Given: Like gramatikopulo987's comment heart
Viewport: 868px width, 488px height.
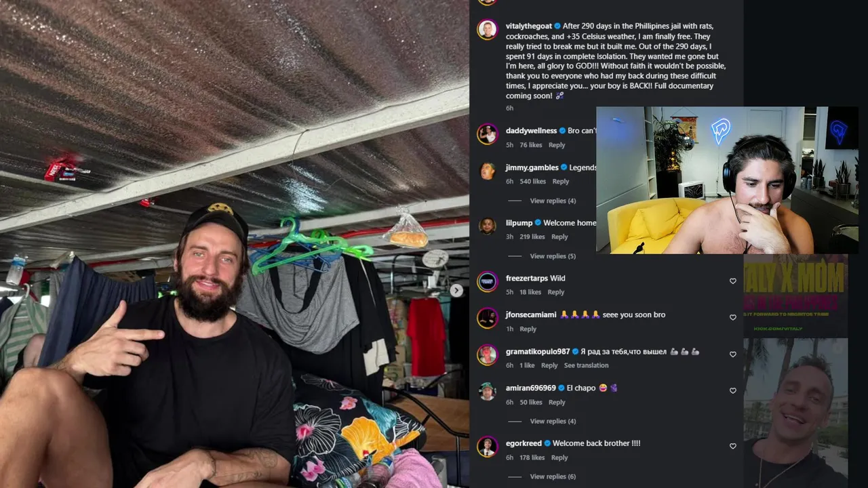Looking at the screenshot, I should coord(732,354).
